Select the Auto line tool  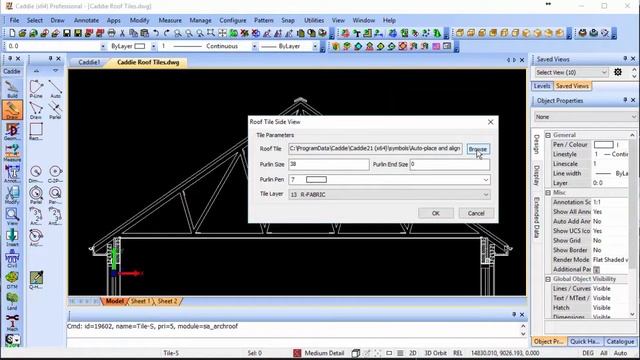coord(55,89)
